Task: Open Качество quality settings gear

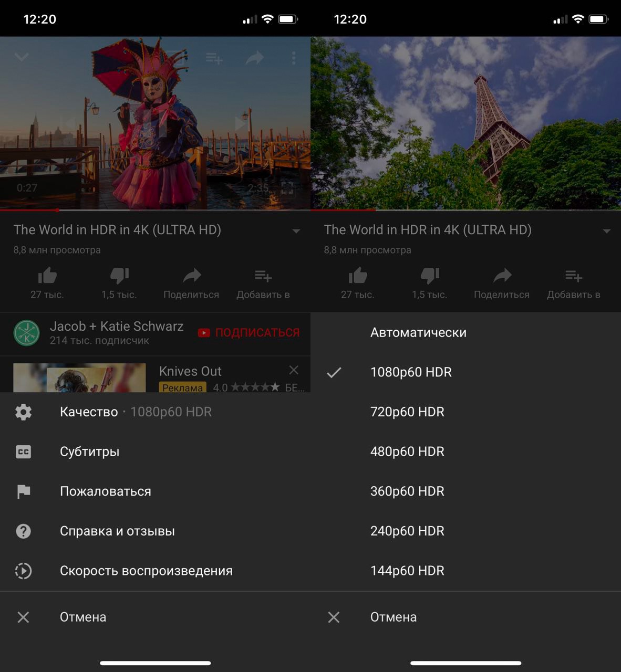Action: pyautogui.click(x=24, y=412)
